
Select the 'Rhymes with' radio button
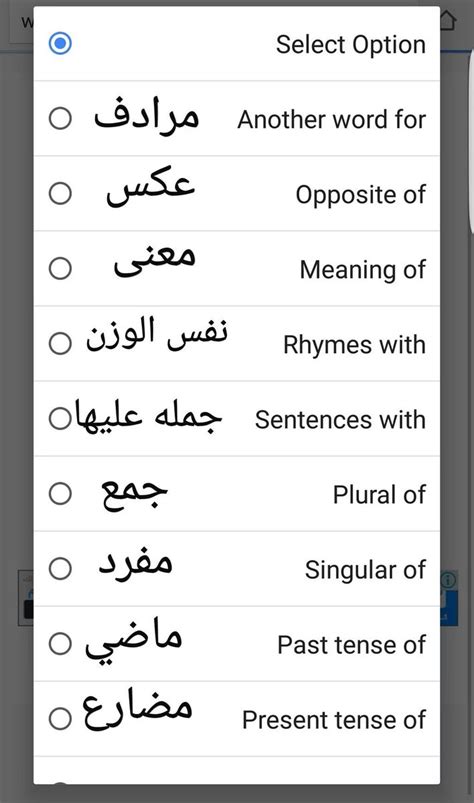coord(60,343)
